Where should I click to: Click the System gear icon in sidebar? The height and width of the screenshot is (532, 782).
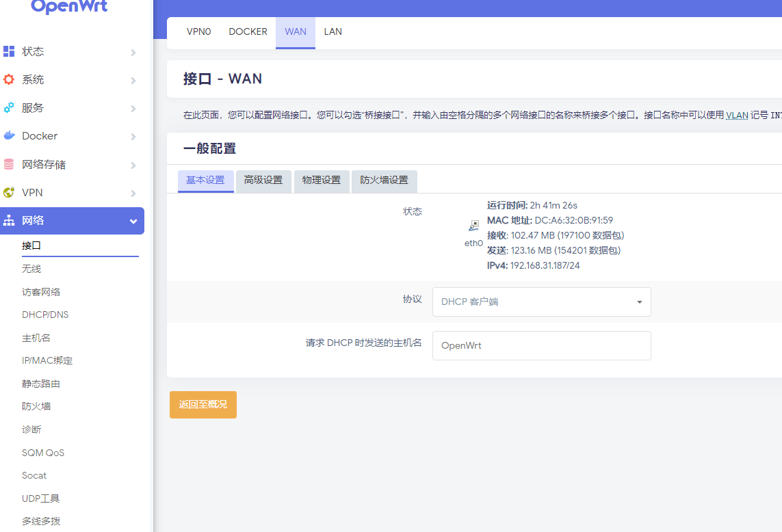9,79
